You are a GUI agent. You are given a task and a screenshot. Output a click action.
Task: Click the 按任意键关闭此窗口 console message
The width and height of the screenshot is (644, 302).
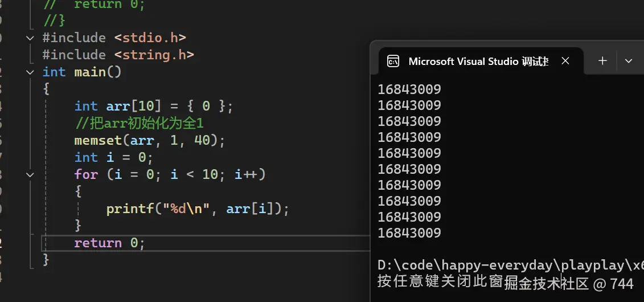[x=440, y=281]
